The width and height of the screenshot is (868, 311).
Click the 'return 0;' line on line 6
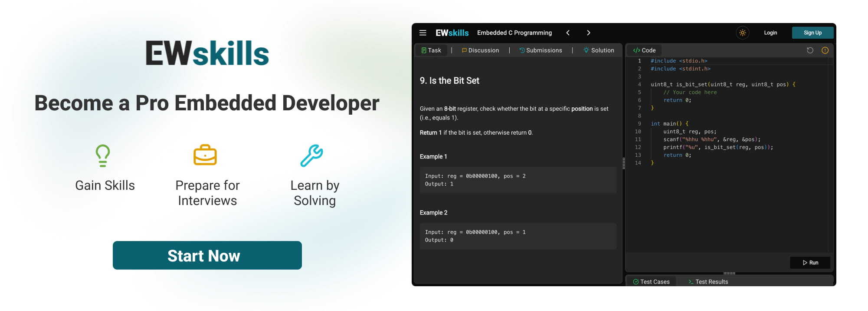click(x=677, y=100)
